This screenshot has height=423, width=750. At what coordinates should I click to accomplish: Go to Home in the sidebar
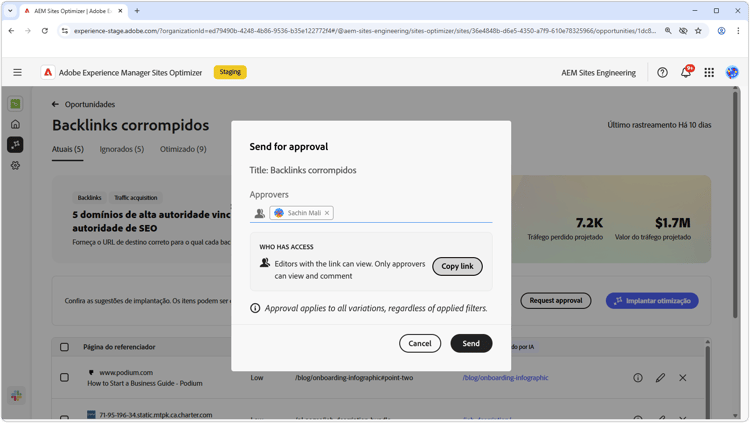tap(15, 124)
